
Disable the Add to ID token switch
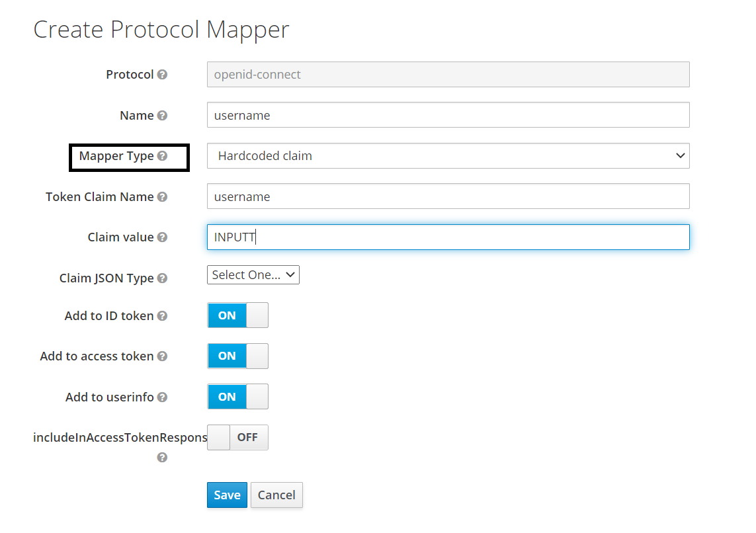click(x=237, y=315)
